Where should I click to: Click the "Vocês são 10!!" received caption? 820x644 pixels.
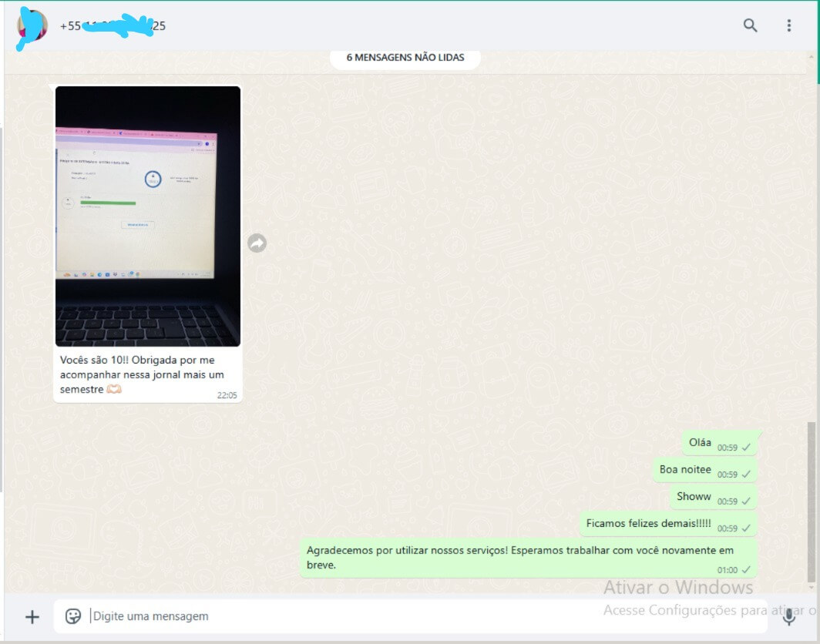(137, 374)
